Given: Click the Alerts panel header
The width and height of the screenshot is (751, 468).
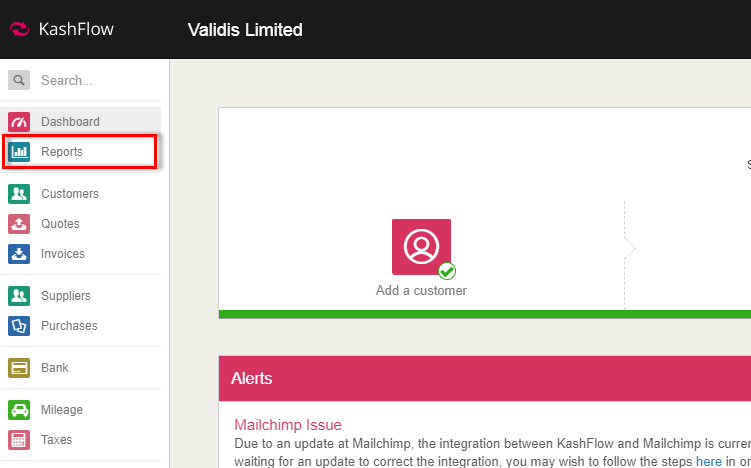Looking at the screenshot, I should coord(485,378).
